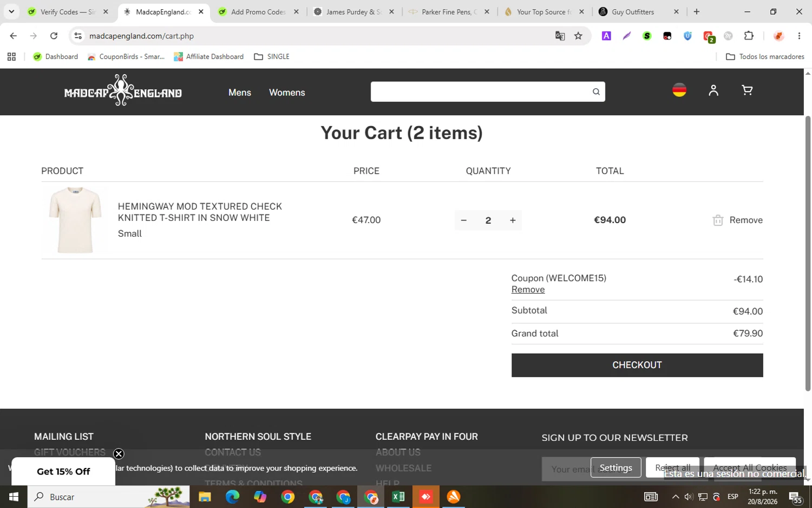Click the German flag country selector
812x508 pixels.
[x=679, y=90]
